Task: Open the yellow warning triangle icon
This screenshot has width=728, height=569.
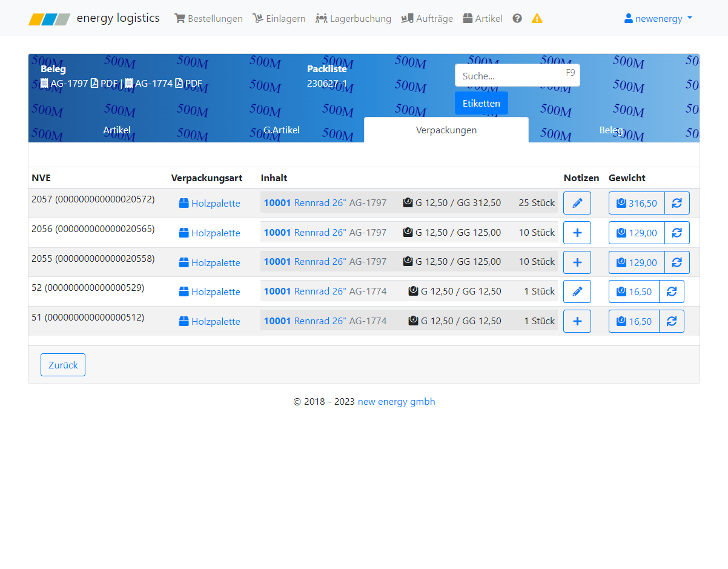Action: pos(537,18)
